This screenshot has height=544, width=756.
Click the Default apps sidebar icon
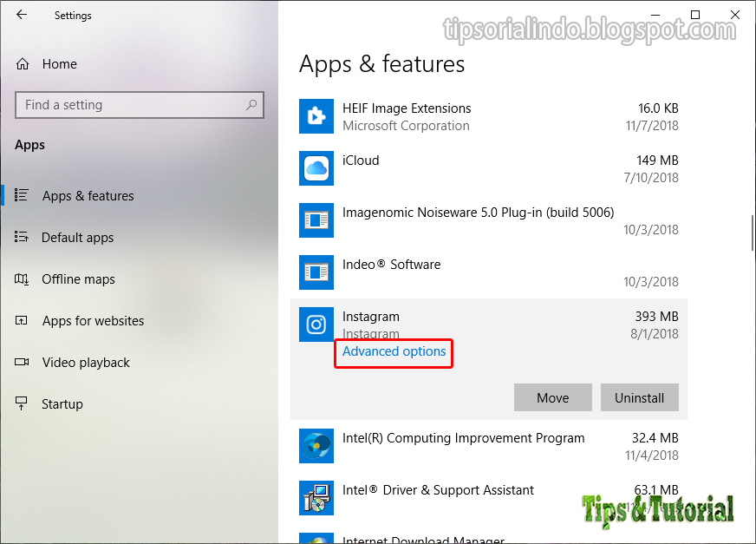22,237
